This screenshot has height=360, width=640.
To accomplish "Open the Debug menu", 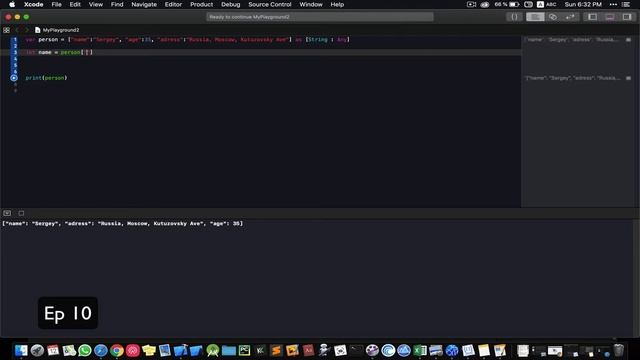I will click(231, 4).
